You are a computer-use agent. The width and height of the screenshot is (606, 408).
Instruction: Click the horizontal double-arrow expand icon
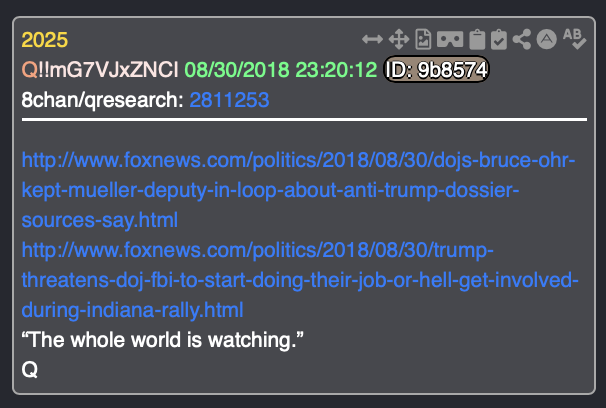click(372, 39)
